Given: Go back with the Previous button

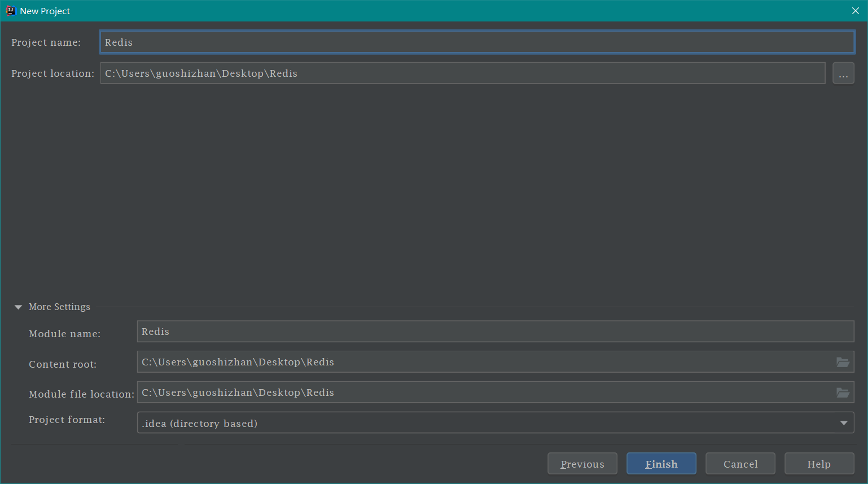Looking at the screenshot, I should click(582, 464).
